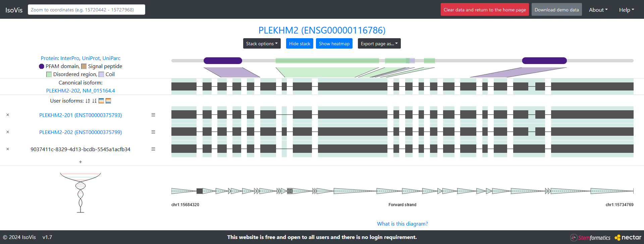The height and width of the screenshot is (244, 644).
Task: Click Clear data and return to home page
Action: [485, 10]
